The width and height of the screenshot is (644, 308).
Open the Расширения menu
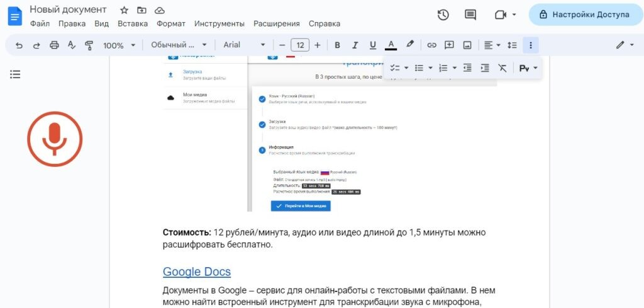pos(277,23)
